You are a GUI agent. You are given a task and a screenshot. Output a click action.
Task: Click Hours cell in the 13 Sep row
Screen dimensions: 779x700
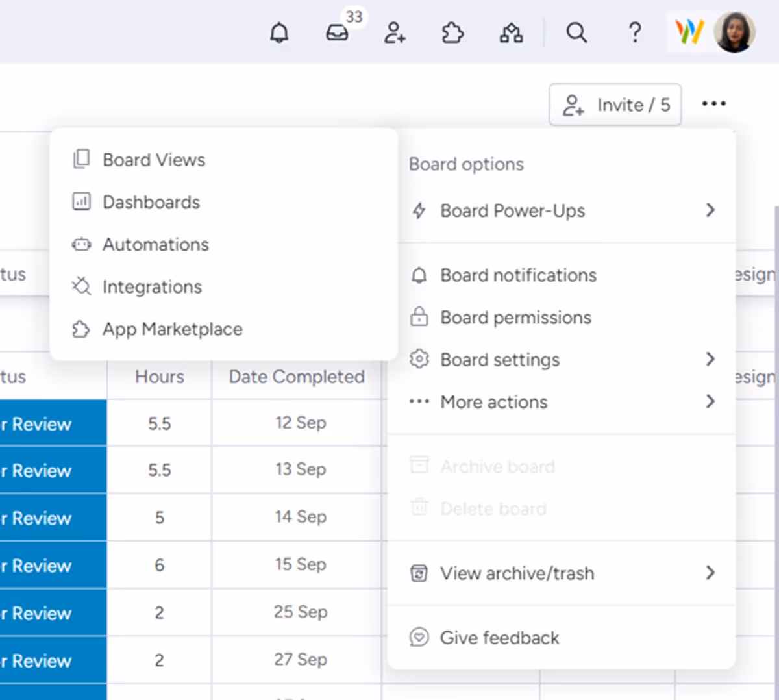[x=159, y=470]
